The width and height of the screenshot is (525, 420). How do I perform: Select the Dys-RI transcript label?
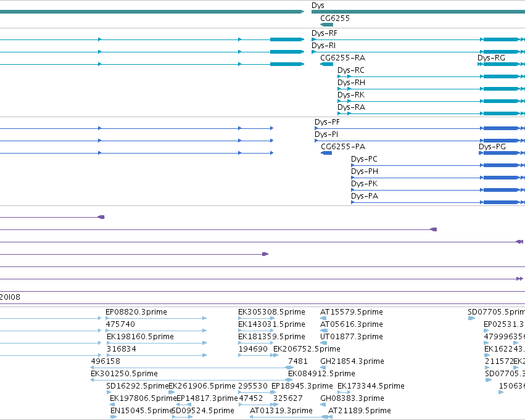click(x=323, y=46)
